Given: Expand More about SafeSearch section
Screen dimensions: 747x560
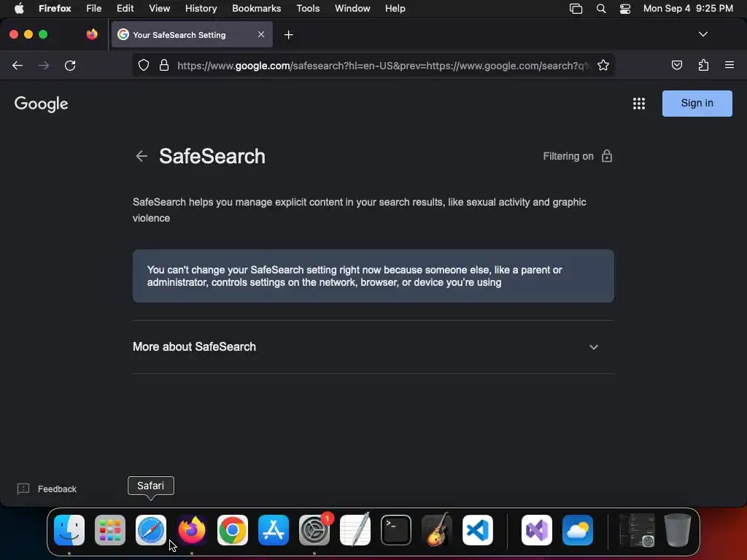Looking at the screenshot, I should [x=373, y=346].
